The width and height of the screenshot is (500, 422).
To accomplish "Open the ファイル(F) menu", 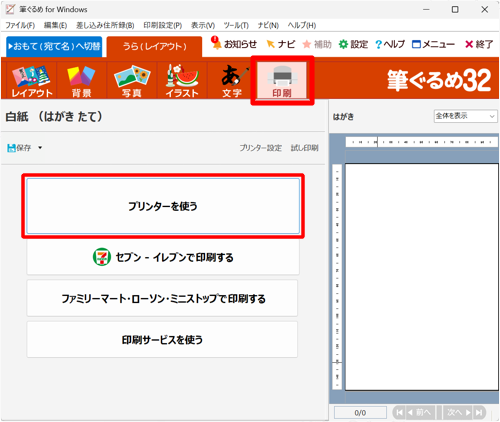I will (x=20, y=25).
